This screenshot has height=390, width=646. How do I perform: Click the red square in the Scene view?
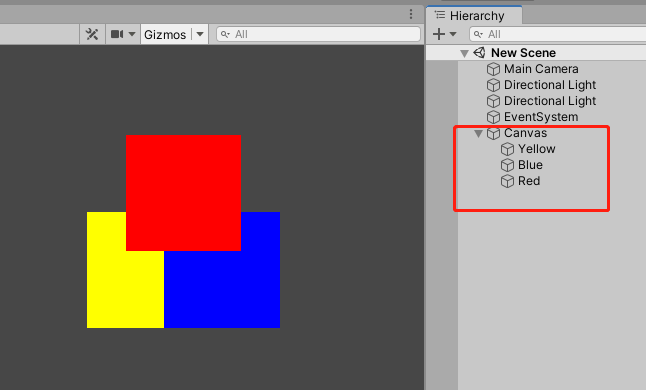183,193
